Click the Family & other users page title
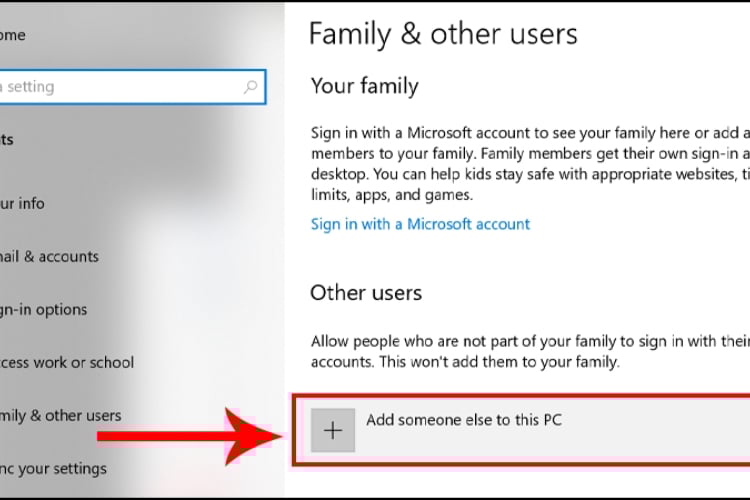The width and height of the screenshot is (750, 500). coord(443,34)
